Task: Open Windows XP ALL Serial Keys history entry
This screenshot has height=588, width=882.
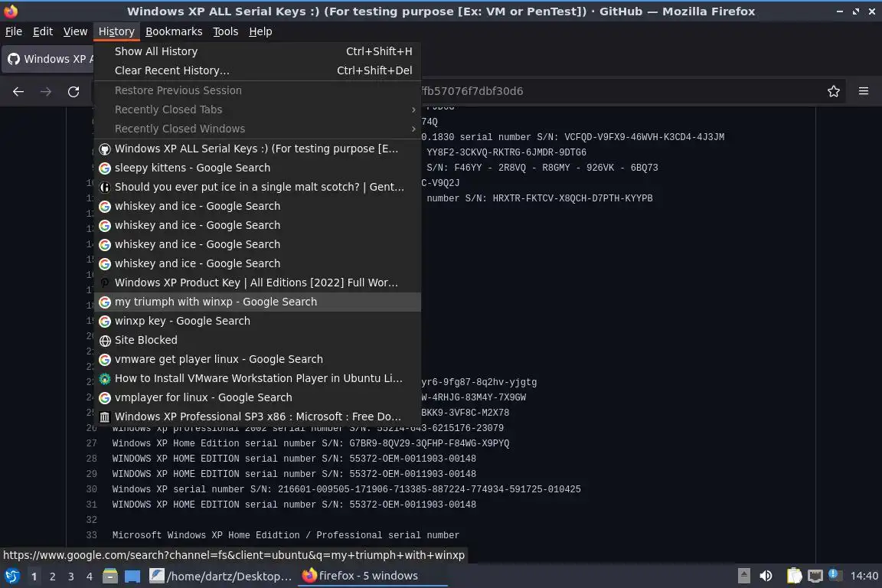Action: point(257,149)
